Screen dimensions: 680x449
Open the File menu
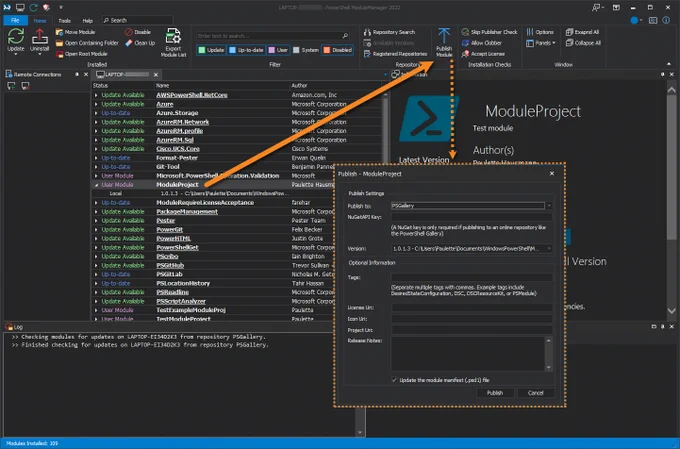15,20
